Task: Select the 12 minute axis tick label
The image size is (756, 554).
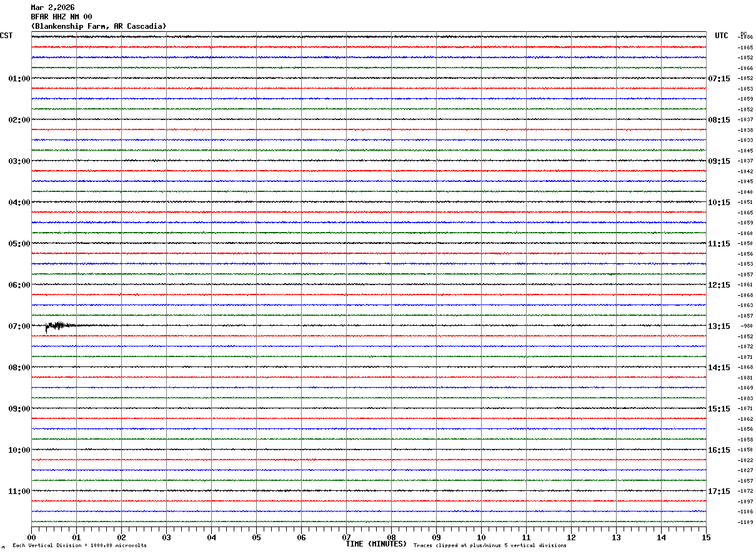Action: click(x=571, y=537)
